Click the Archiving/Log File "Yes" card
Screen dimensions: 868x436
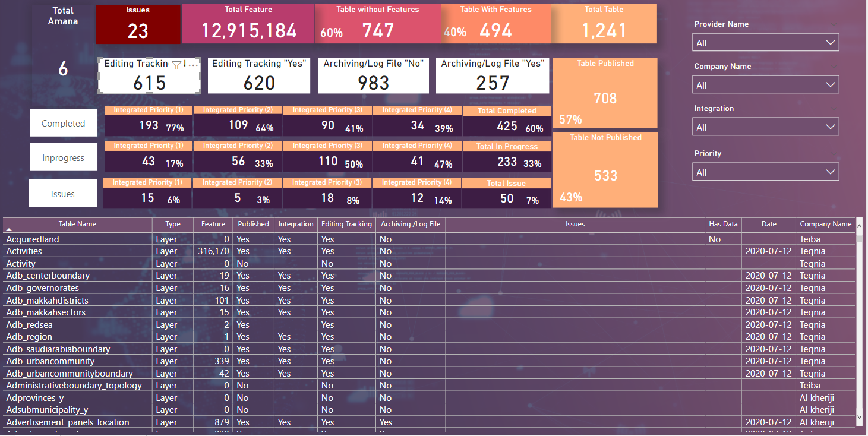(493, 75)
